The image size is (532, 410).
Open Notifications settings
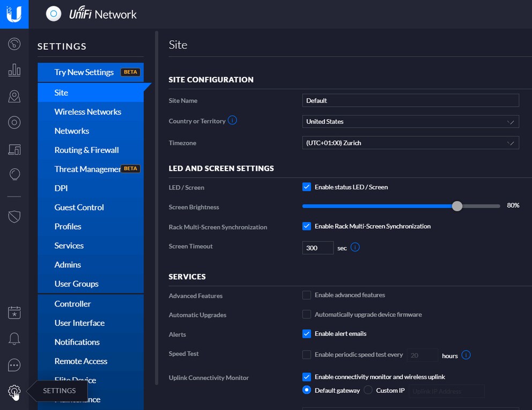tap(91, 342)
